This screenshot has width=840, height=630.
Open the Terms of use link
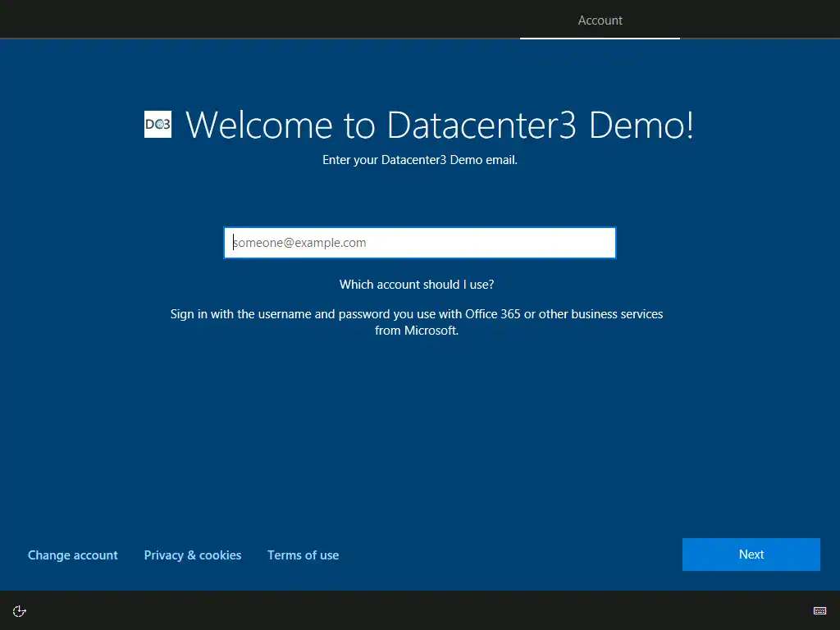(x=304, y=555)
